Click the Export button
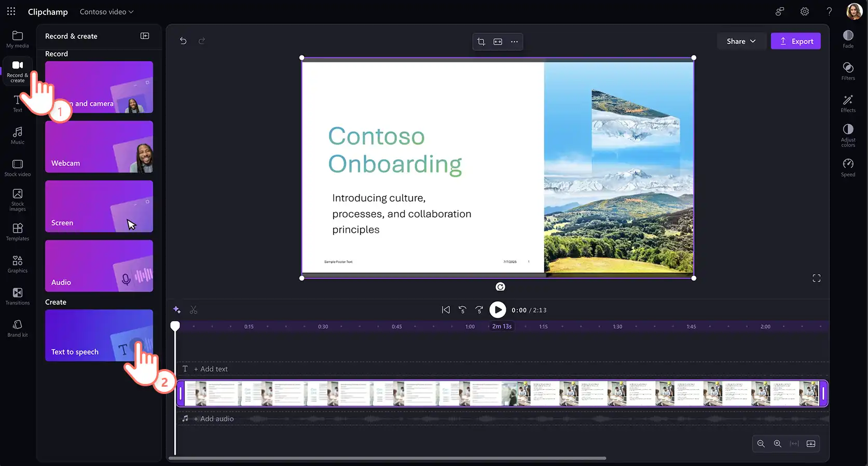This screenshot has width=868, height=466. tap(796, 41)
